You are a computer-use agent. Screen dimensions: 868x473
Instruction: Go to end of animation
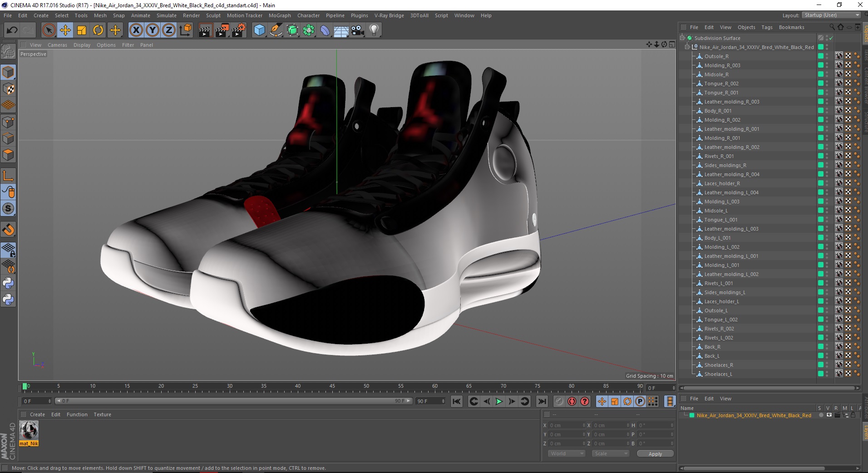coord(542,401)
